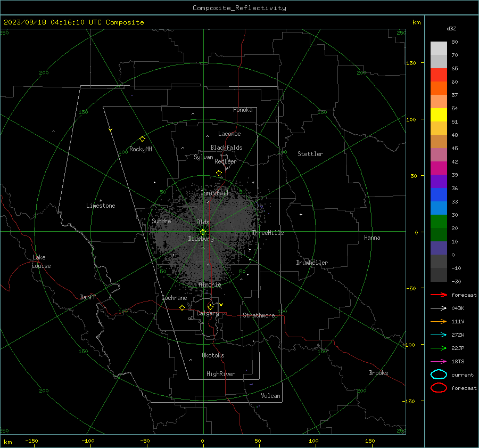This screenshot has height=448, width=479.
Task: Click the asterisk marker above Limestone
Action: coord(101,201)
